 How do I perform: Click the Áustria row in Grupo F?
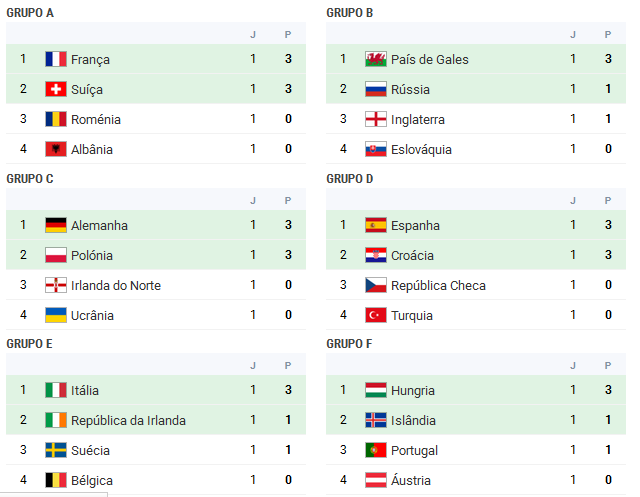tap(476, 480)
